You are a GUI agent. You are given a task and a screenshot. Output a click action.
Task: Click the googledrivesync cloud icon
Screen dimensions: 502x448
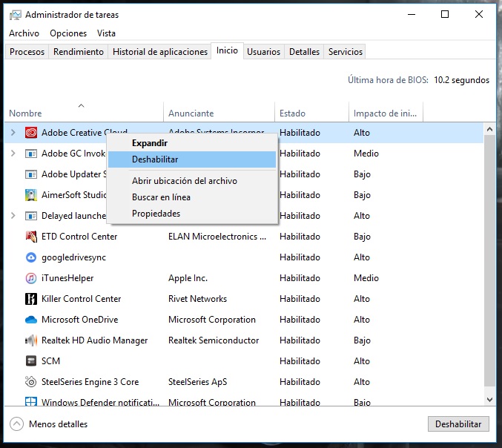click(31, 257)
